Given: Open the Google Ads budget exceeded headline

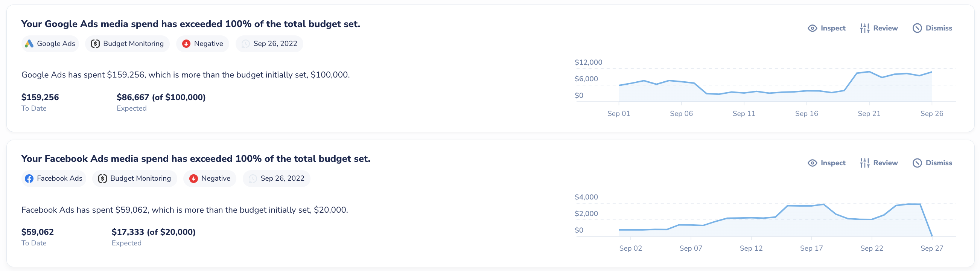Looking at the screenshot, I should point(190,24).
